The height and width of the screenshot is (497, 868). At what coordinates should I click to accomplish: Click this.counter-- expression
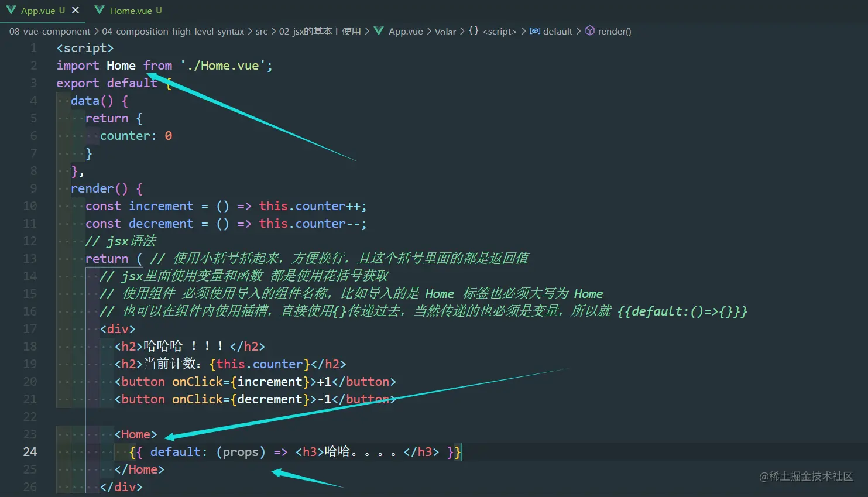(310, 224)
